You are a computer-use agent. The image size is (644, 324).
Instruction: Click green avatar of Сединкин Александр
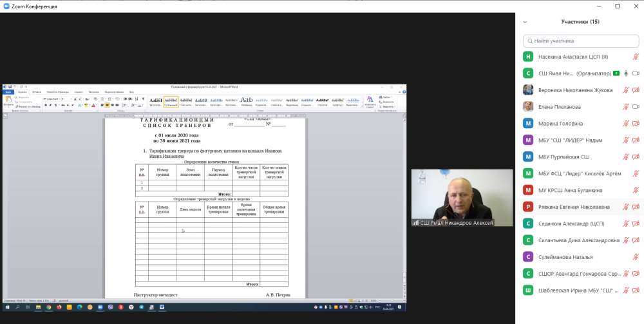528,224
